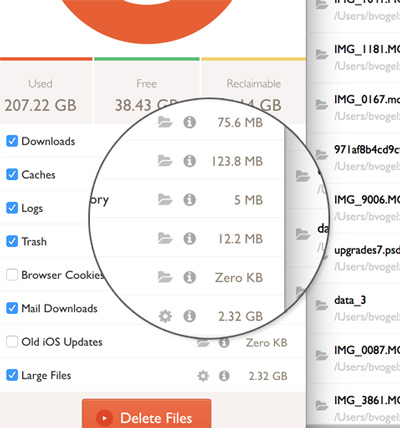This screenshot has height=428, width=400.
Task: Open folder icon next to upgrades7.psd
Action: 322,255
